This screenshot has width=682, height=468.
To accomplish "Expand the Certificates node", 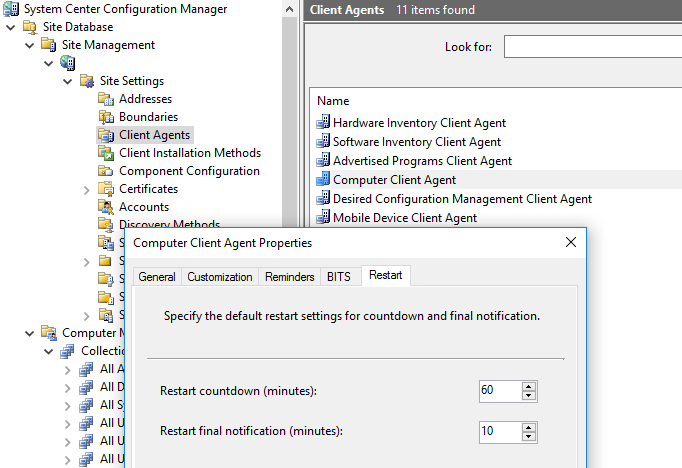I will point(87,190).
